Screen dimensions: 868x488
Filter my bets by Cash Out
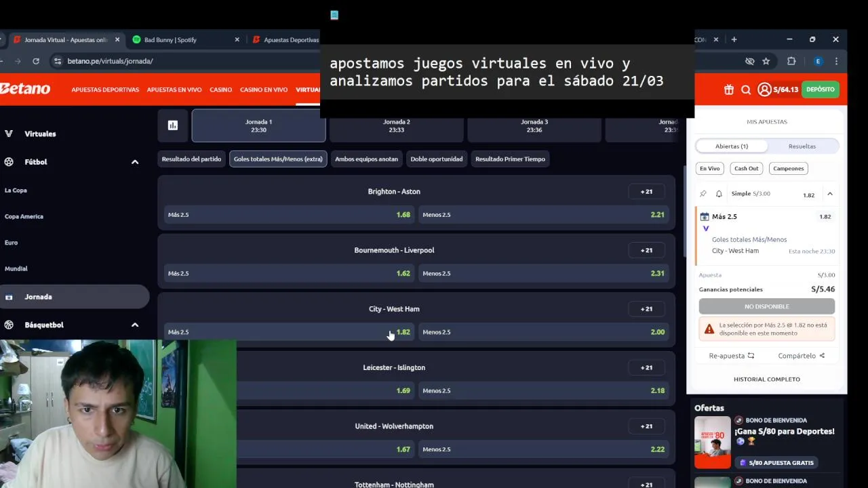point(746,168)
